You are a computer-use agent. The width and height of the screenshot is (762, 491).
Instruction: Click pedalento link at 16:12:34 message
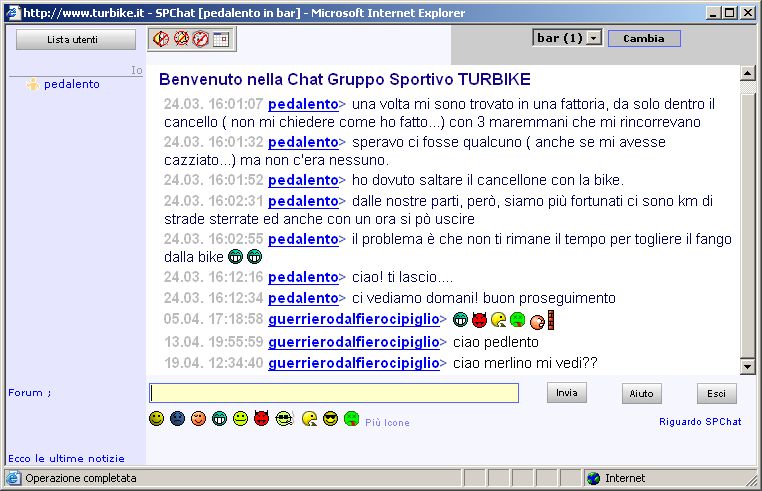click(x=303, y=298)
